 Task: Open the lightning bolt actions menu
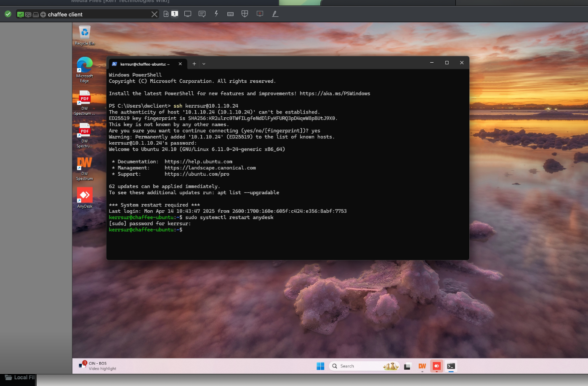[x=216, y=14]
